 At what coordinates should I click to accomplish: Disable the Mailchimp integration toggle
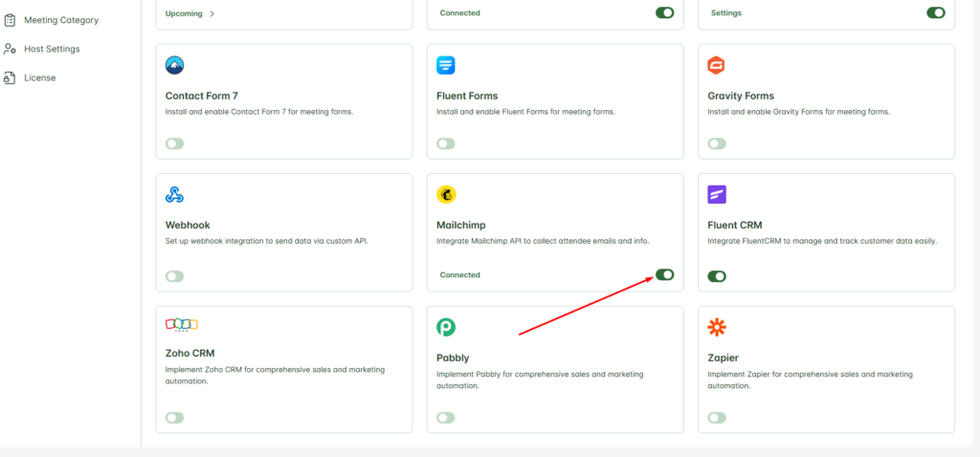[664, 274]
